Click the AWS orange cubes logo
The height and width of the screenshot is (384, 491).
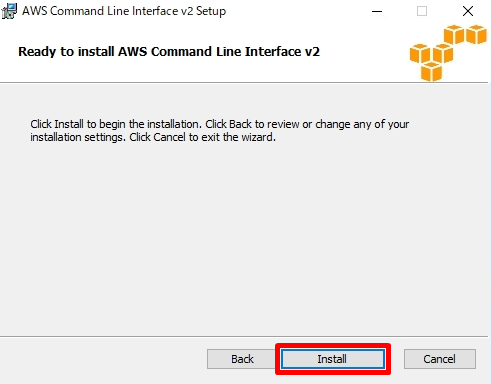(448, 53)
